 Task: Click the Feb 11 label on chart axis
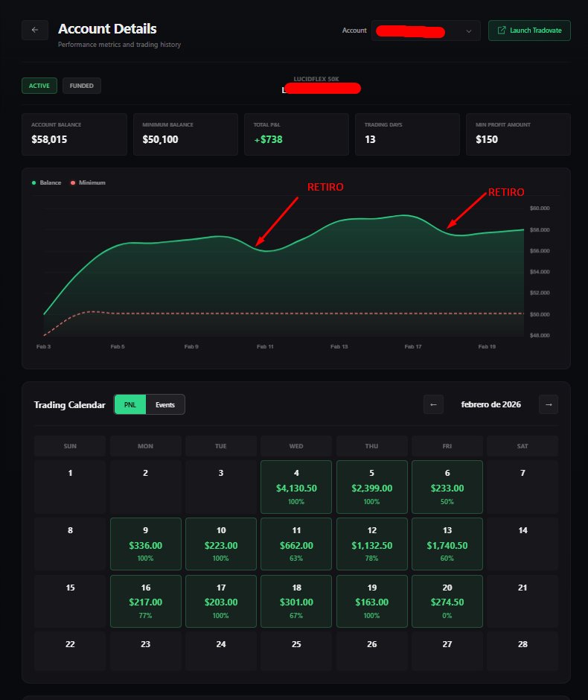[265, 347]
